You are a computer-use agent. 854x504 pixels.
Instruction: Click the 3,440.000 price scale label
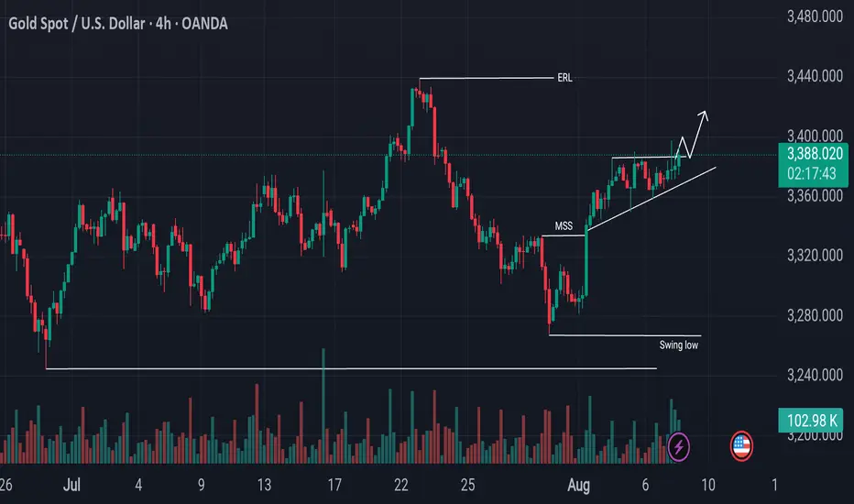pyautogui.click(x=815, y=76)
